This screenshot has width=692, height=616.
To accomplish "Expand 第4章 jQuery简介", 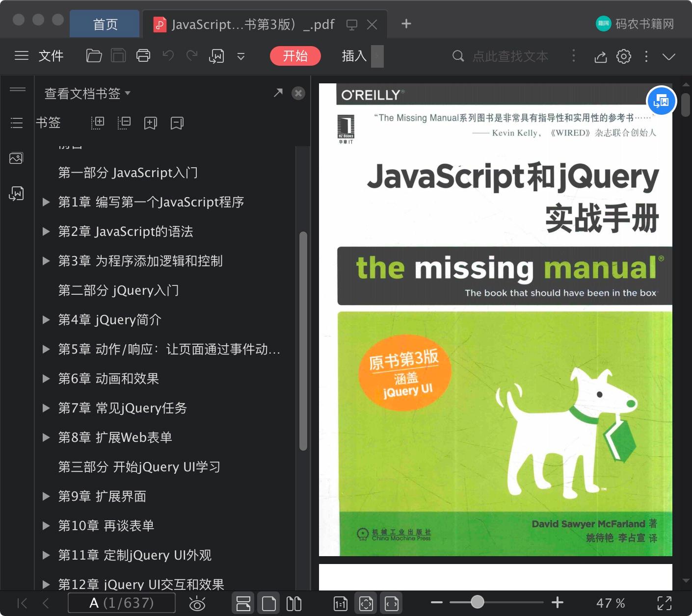I will point(46,320).
